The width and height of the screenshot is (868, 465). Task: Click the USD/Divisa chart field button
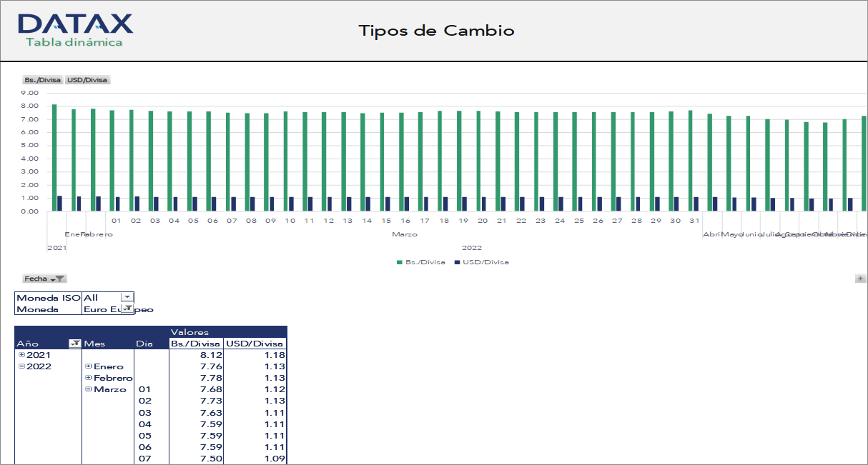click(x=89, y=80)
